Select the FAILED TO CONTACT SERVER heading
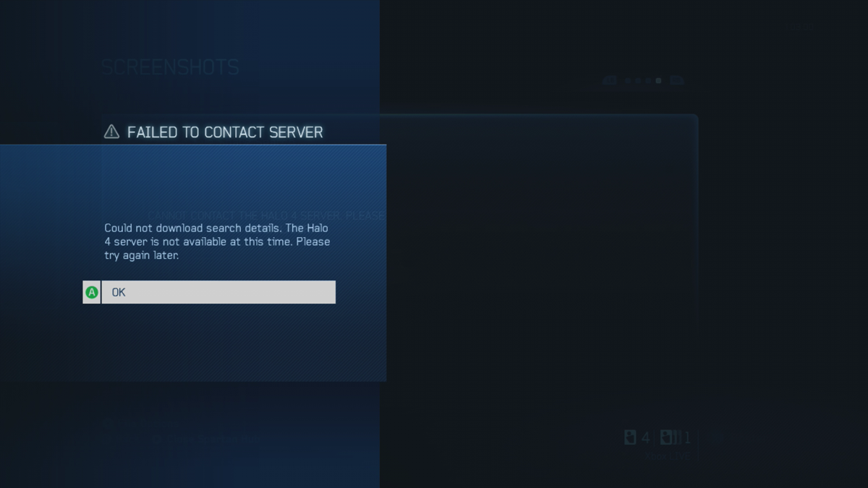The width and height of the screenshot is (868, 488). (225, 132)
